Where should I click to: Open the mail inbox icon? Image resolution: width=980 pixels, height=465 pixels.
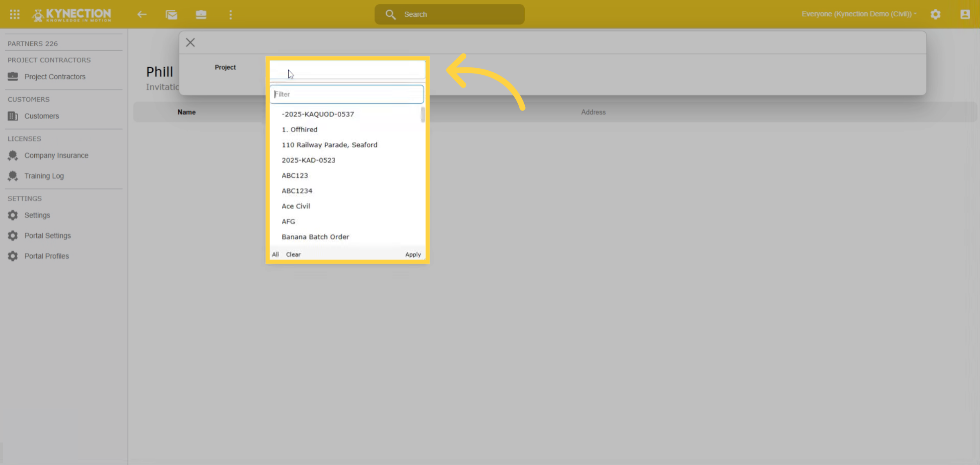[x=171, y=15]
